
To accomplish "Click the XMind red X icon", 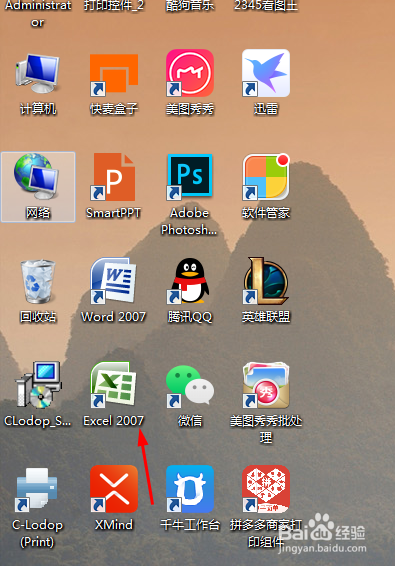I will pos(114,489).
